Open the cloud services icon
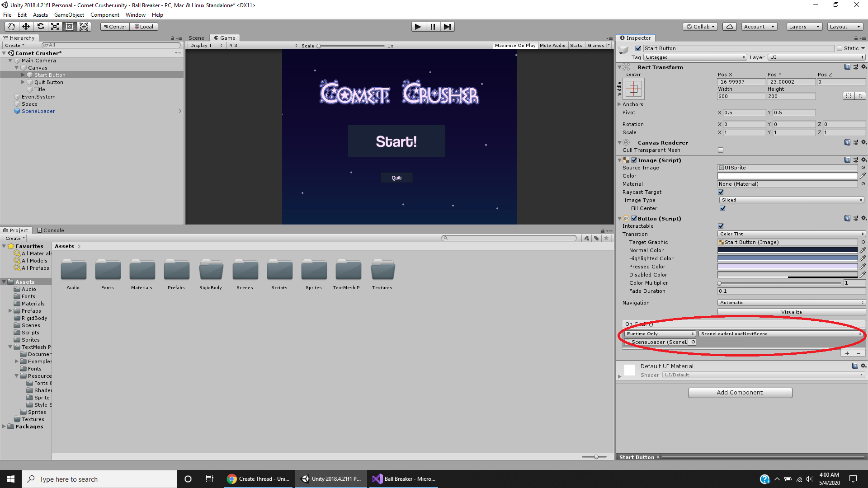 [729, 27]
